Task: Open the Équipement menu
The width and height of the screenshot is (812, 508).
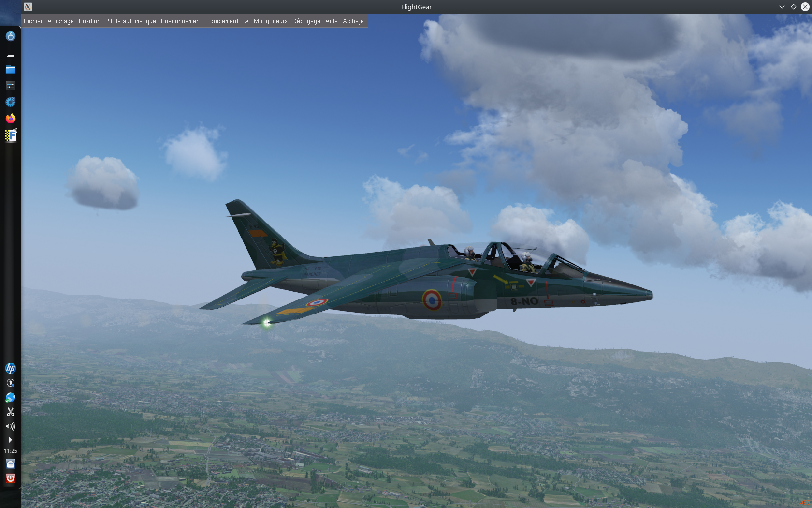Action: click(x=222, y=21)
